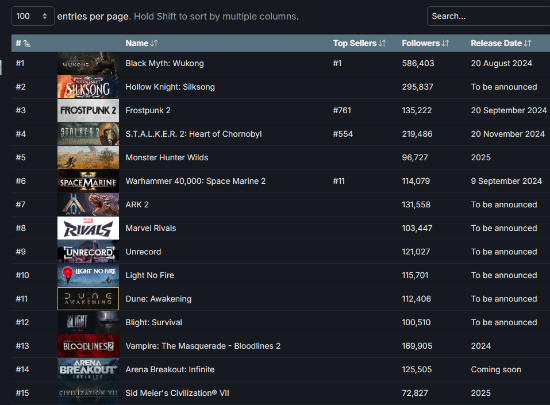Click the Bloodlines 2 cover thumbnail
550x405 pixels.
pos(88,346)
